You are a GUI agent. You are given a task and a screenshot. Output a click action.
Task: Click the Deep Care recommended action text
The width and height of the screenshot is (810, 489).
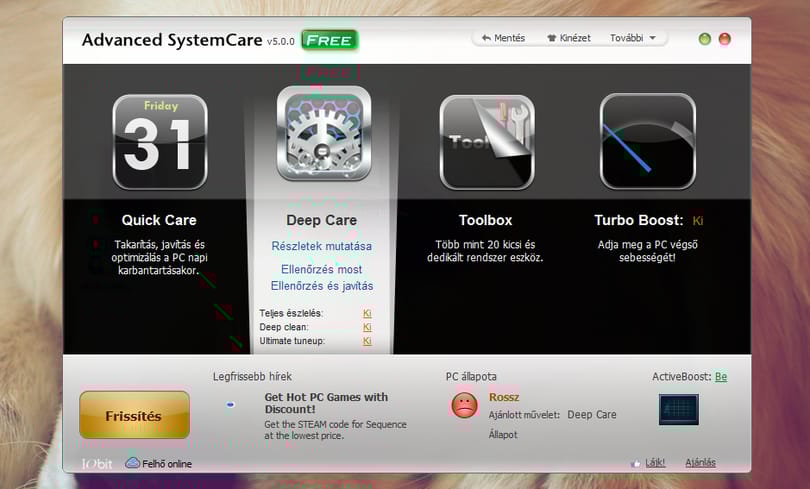click(x=592, y=415)
